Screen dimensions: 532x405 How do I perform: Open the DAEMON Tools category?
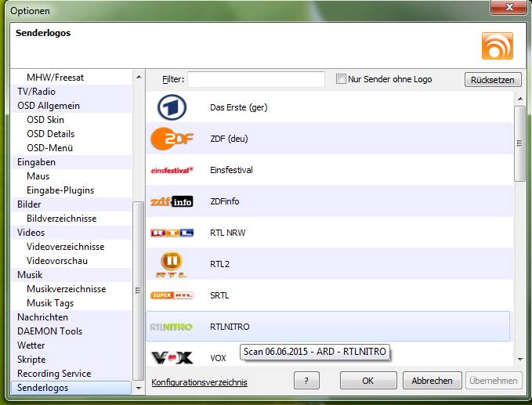(x=49, y=331)
